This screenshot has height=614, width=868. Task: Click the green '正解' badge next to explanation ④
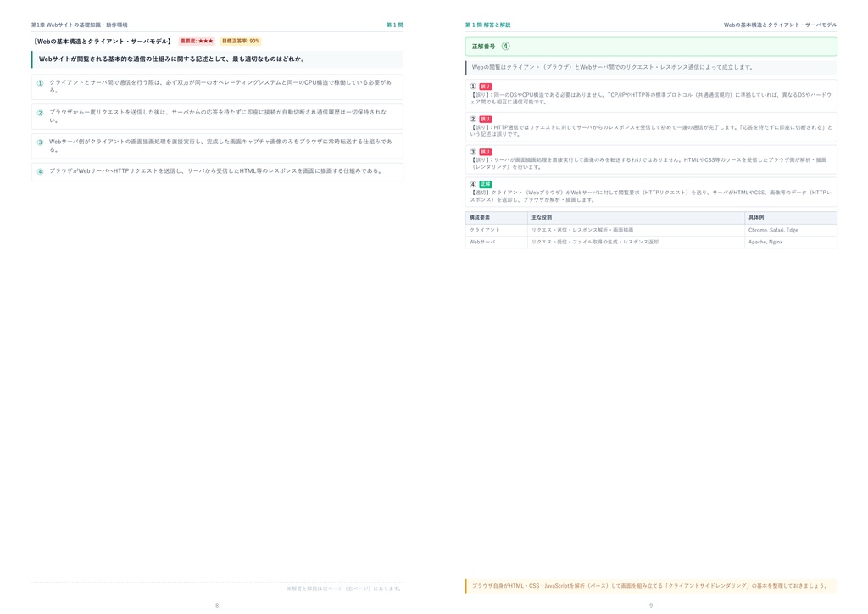coord(486,184)
